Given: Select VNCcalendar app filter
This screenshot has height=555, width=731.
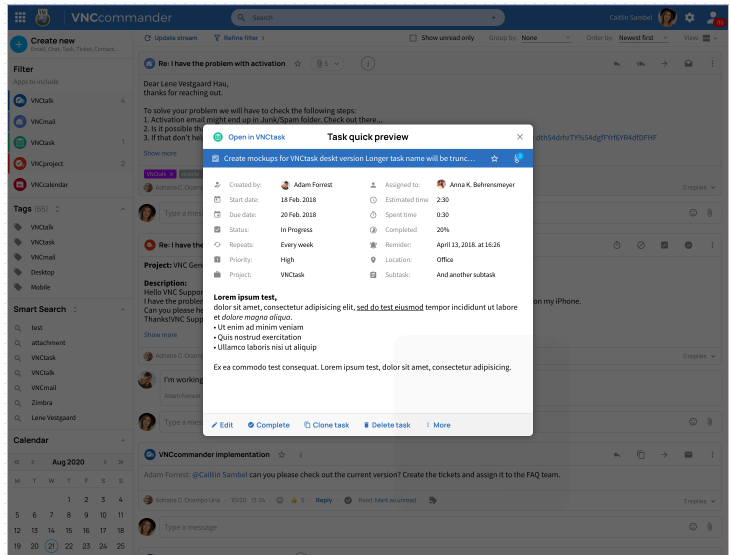Looking at the screenshot, I should [x=70, y=184].
